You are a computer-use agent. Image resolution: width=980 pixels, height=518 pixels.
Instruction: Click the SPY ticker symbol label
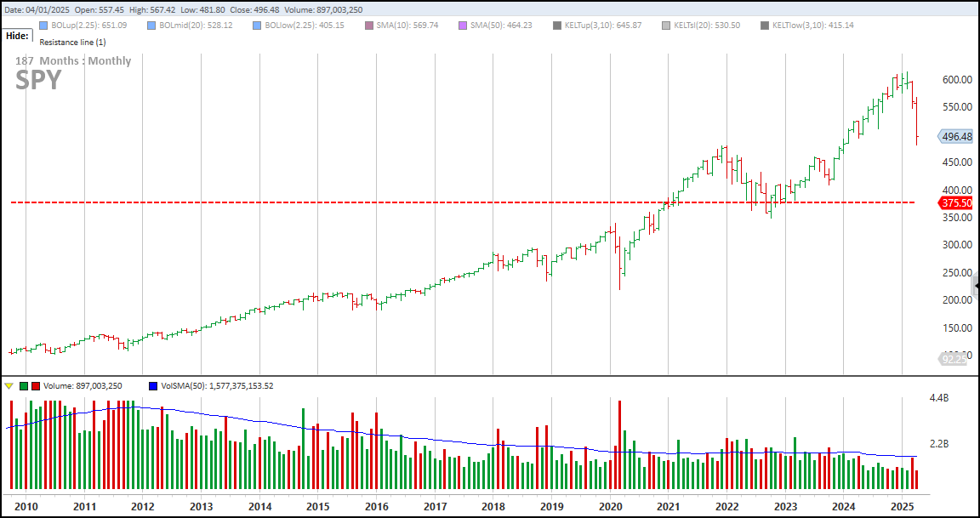38,81
